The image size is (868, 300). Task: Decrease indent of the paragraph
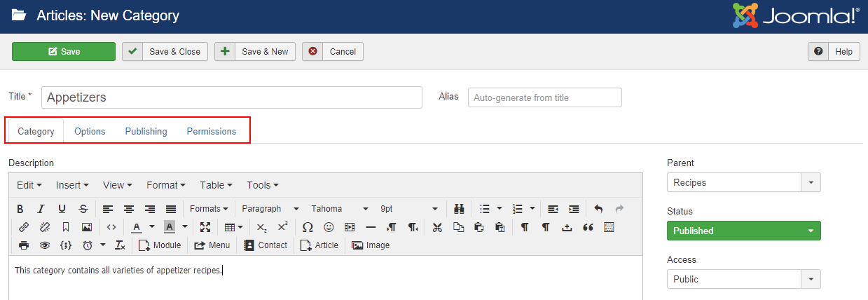click(553, 209)
